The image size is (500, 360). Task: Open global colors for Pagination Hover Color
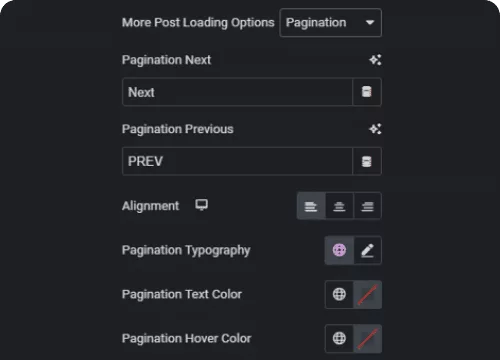point(339,338)
